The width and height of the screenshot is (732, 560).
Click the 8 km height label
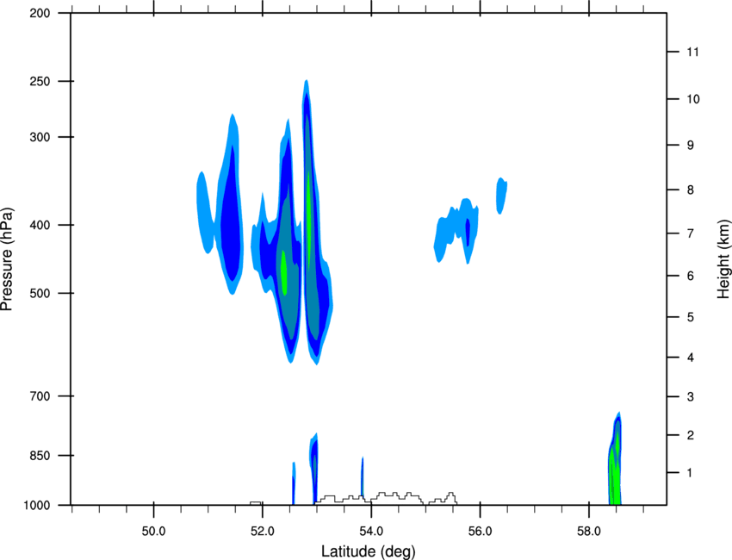691,190
